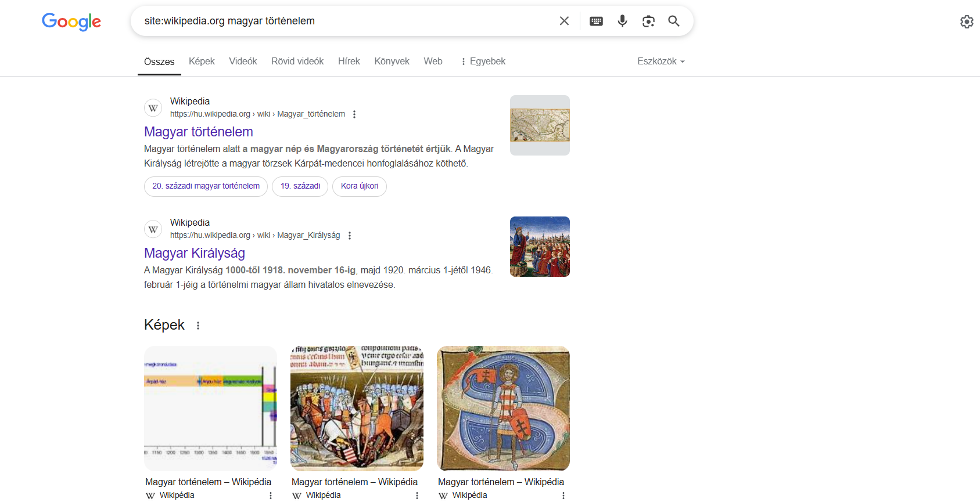Open 20. századi magyar történelem chip
Viewport: 980px width, 502px height.
206,186
